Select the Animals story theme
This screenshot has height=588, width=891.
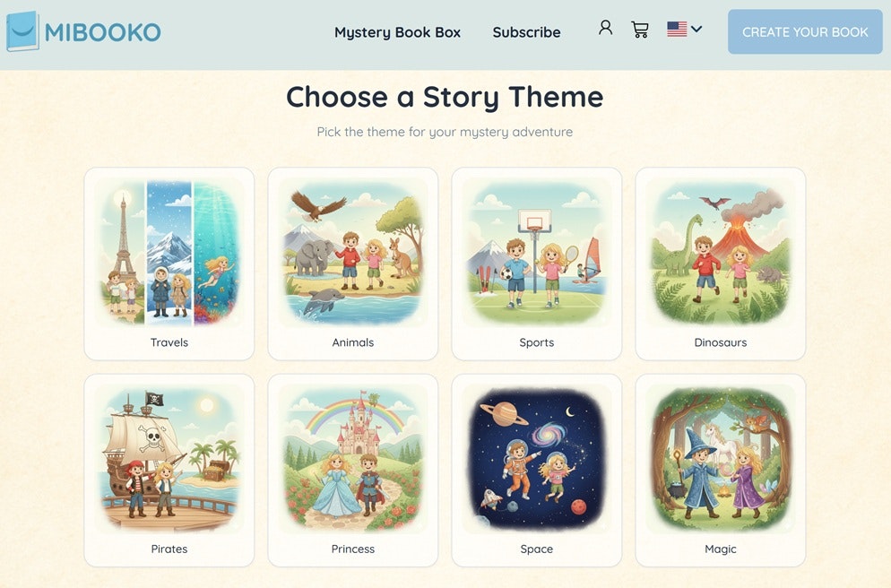point(353,260)
